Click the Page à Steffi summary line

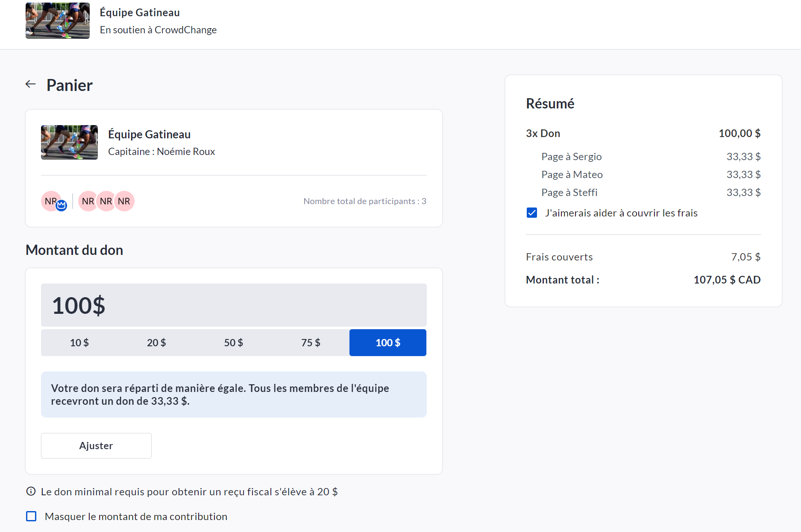point(569,193)
